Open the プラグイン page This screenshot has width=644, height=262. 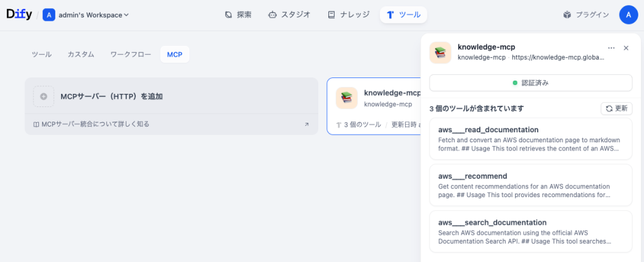[x=586, y=15]
